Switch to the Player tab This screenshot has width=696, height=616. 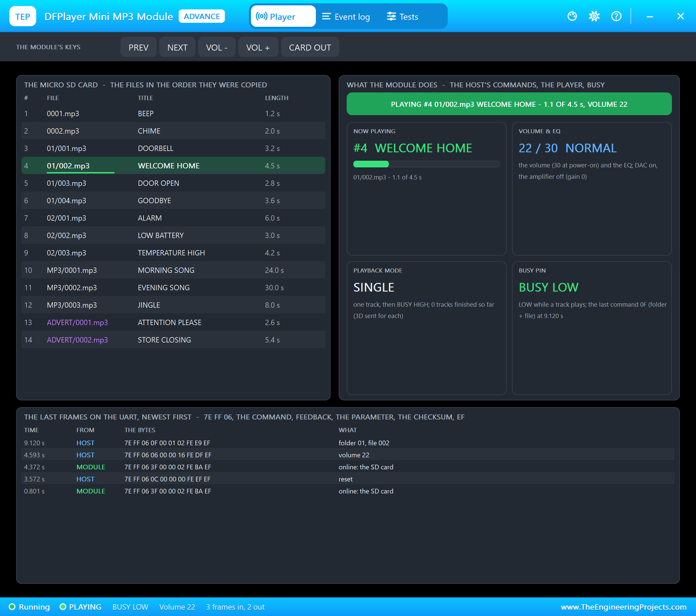pyautogui.click(x=283, y=16)
